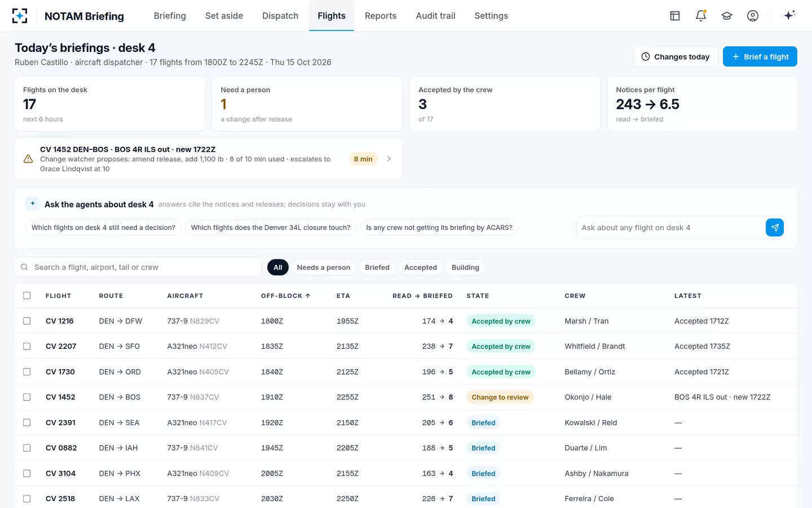
Task: Focus the flight search field
Action: click(x=138, y=267)
